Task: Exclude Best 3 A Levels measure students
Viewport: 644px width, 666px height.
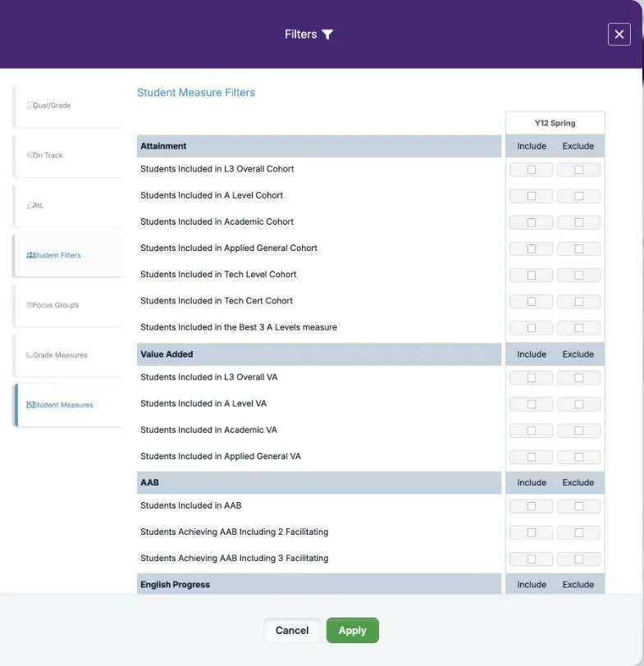Action: click(x=578, y=327)
